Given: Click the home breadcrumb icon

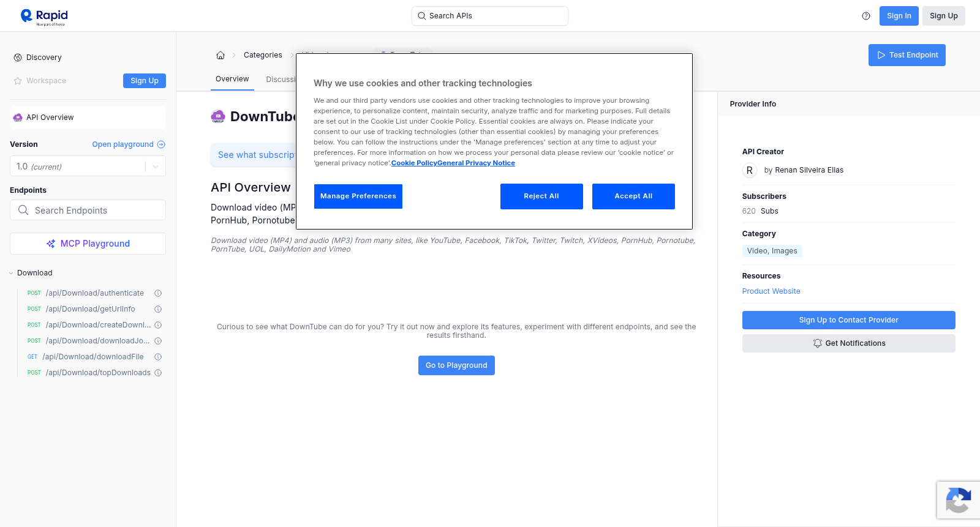Looking at the screenshot, I should pos(221,55).
